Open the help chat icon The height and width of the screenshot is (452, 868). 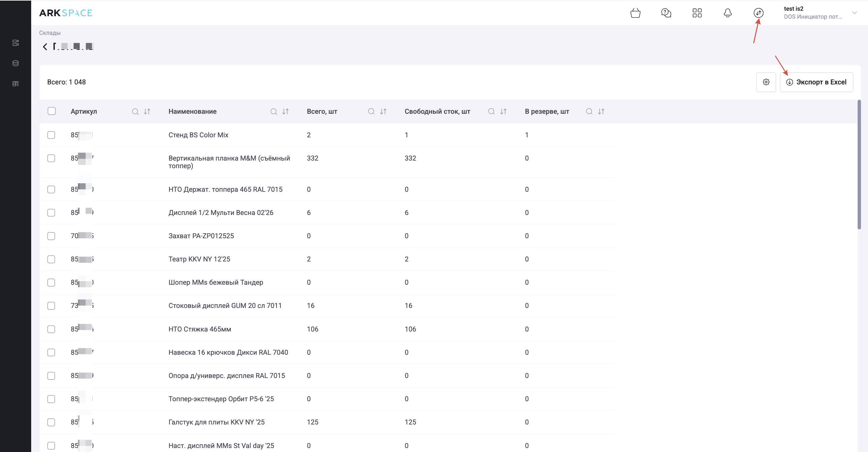pos(666,13)
